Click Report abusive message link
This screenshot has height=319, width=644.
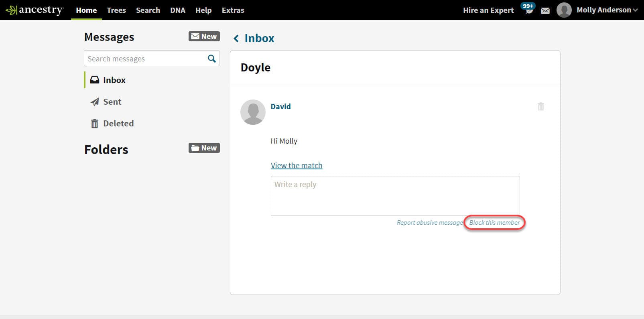pos(429,222)
